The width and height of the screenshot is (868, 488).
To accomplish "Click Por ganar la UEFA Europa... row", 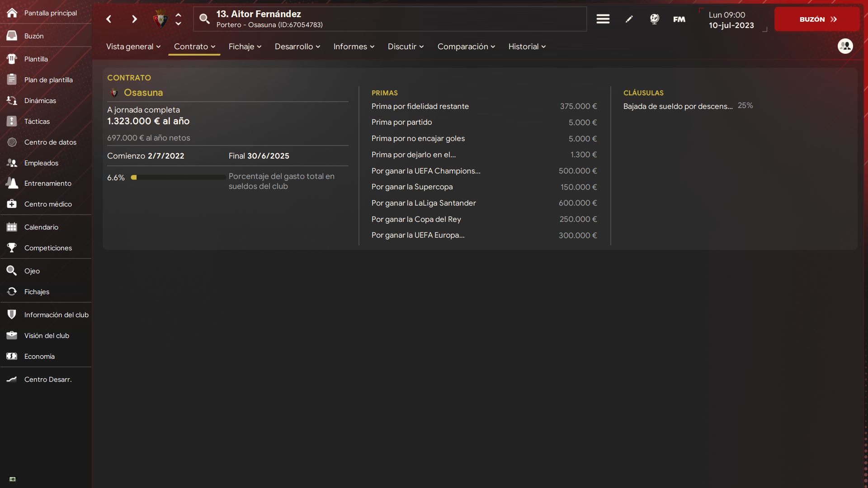I will [x=484, y=235].
